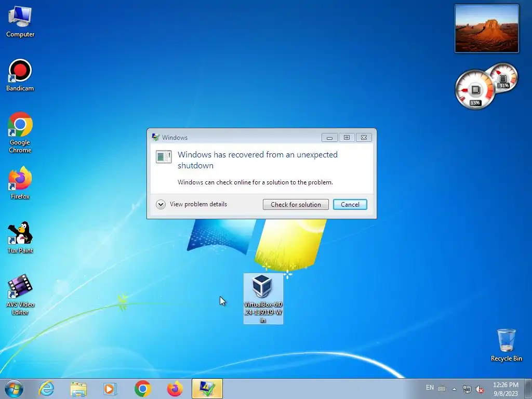Viewport: 532px width, 399px height.
Task: Click the network status tray icon
Action: coord(467,389)
